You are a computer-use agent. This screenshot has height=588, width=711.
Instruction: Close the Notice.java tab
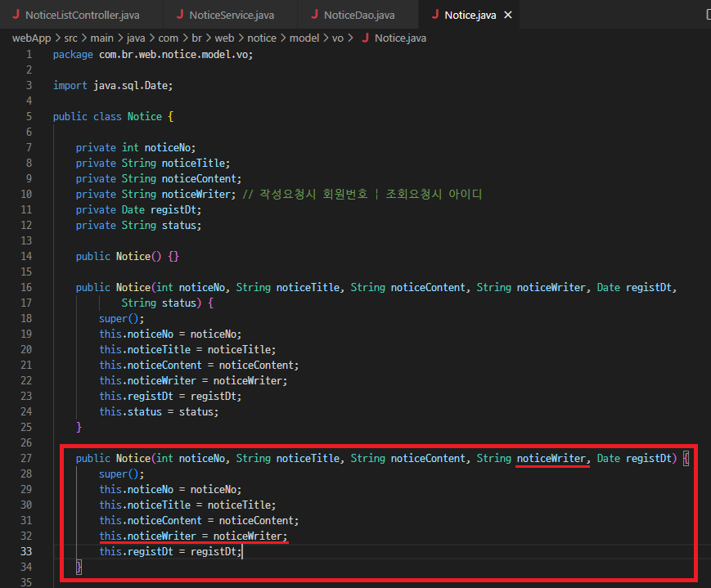point(508,15)
